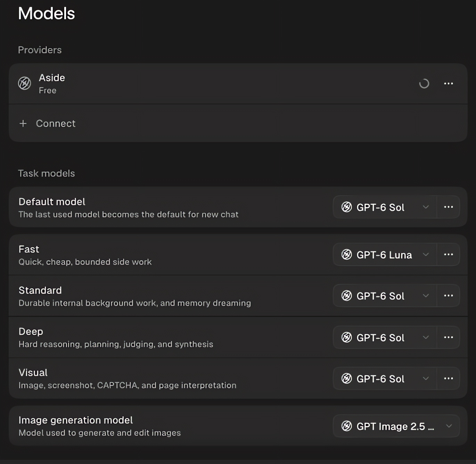
Task: Click the 'Visual' row title
Action: point(33,373)
